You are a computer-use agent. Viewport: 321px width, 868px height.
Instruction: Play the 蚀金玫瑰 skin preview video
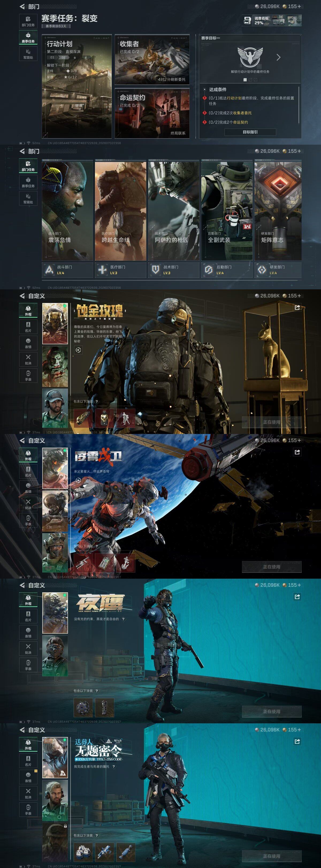coord(78,350)
